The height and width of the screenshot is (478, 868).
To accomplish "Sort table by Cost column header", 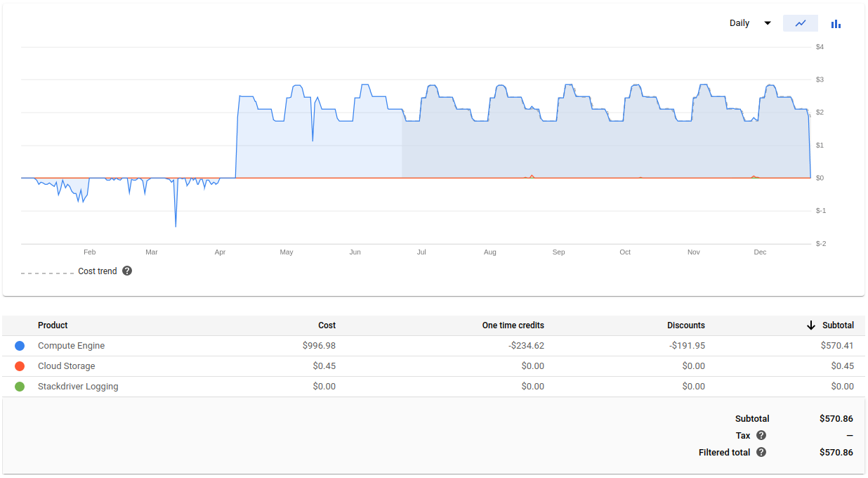I will [x=327, y=325].
